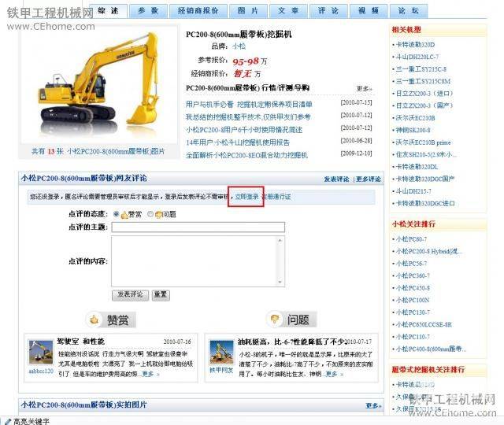
Task: Switch to the 评论 tab
Action: [x=328, y=11]
